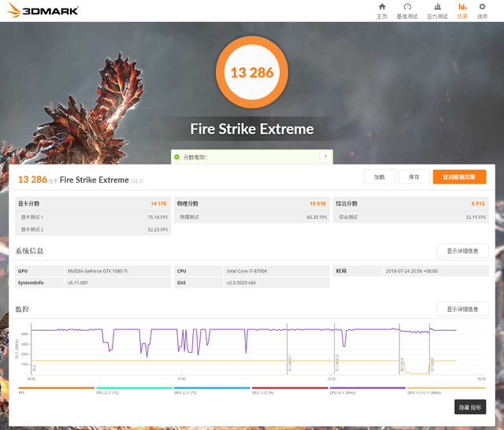Show details next to 监控 heading
Image resolution: width=504 pixels, height=430 pixels.
point(462,309)
